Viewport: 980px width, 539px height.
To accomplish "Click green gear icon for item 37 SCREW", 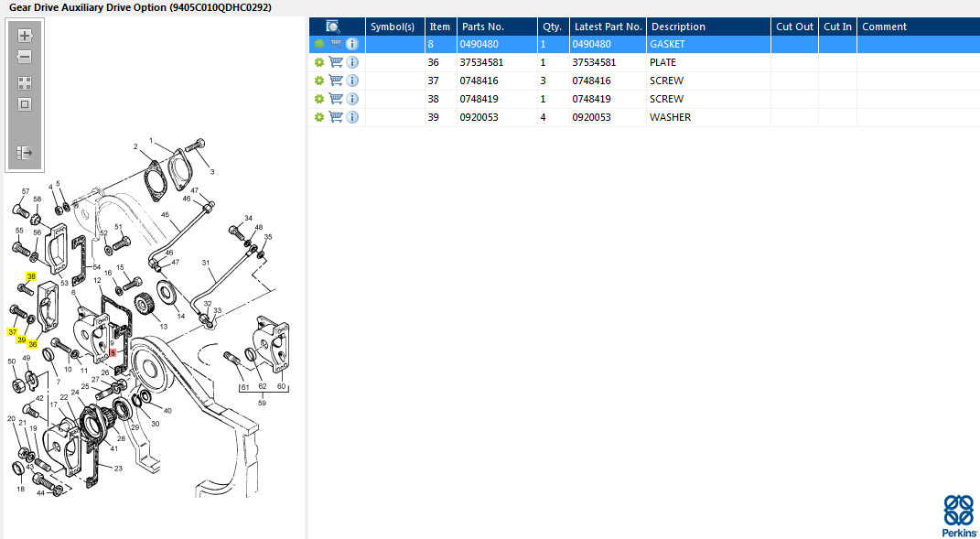I will click(318, 81).
